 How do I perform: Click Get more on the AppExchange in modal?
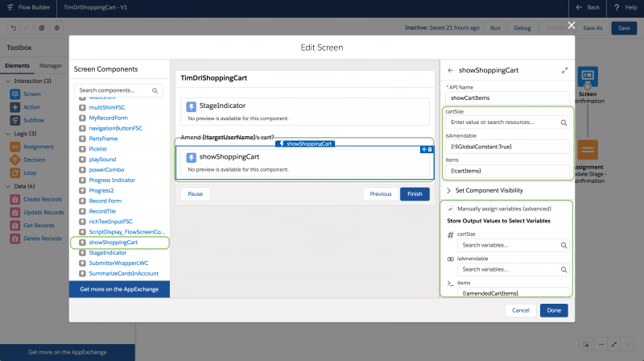119,289
